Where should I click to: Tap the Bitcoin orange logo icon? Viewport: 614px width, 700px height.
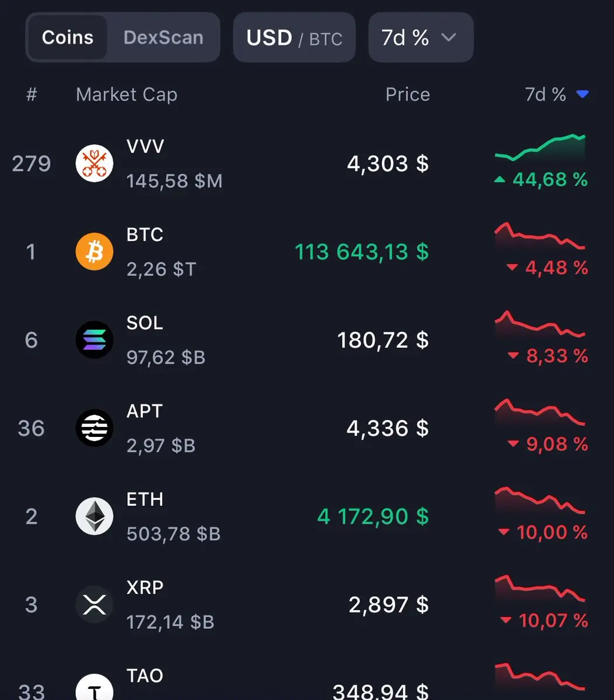(x=94, y=251)
